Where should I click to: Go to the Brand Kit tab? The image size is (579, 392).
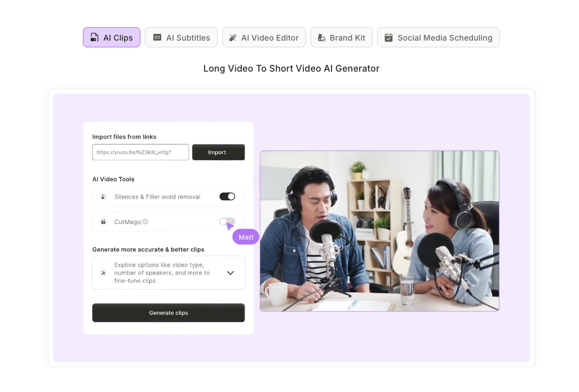tap(342, 37)
